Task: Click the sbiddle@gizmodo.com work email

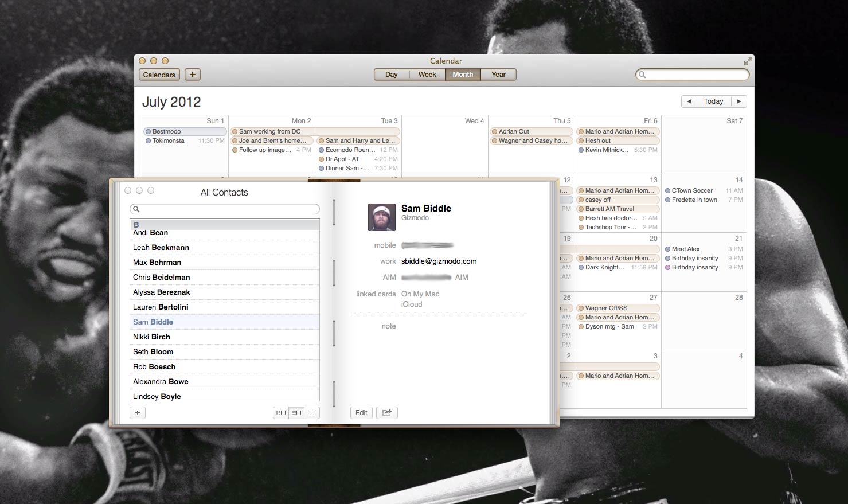Action: click(439, 261)
